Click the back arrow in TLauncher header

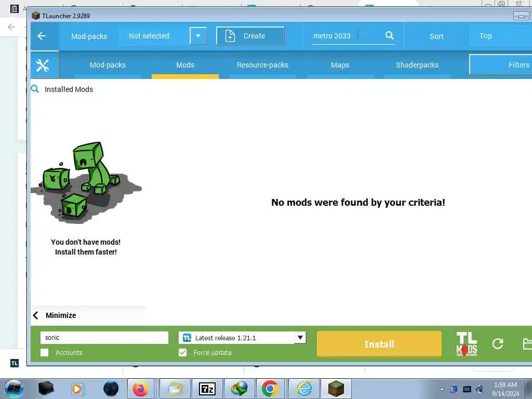click(42, 36)
